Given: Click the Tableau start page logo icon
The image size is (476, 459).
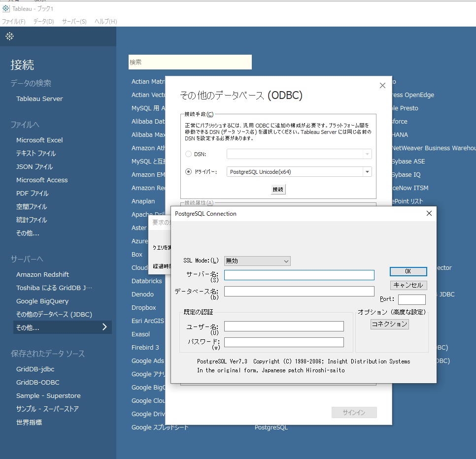Looking at the screenshot, I should click(9, 36).
